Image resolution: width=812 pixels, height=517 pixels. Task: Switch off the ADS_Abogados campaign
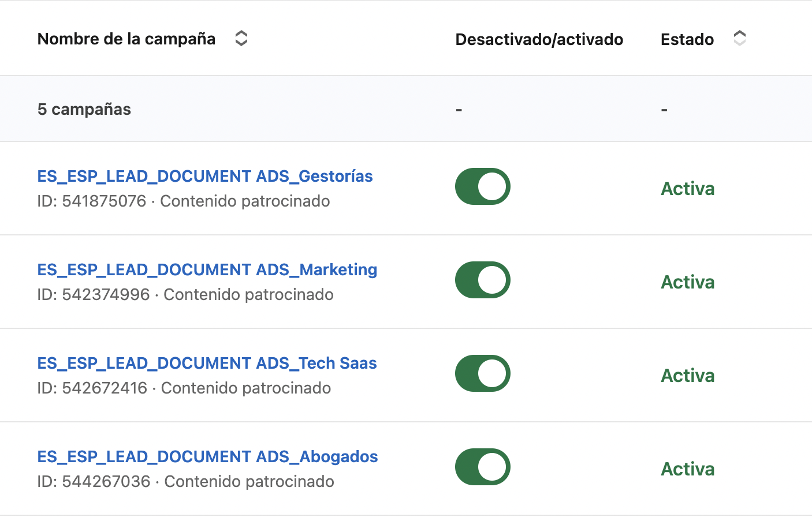tap(483, 467)
